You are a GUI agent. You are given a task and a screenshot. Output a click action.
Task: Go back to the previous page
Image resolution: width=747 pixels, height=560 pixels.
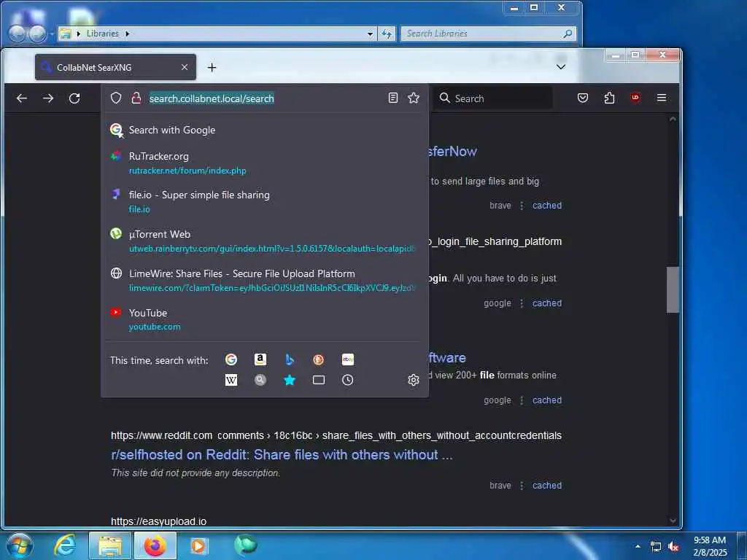pos(22,98)
